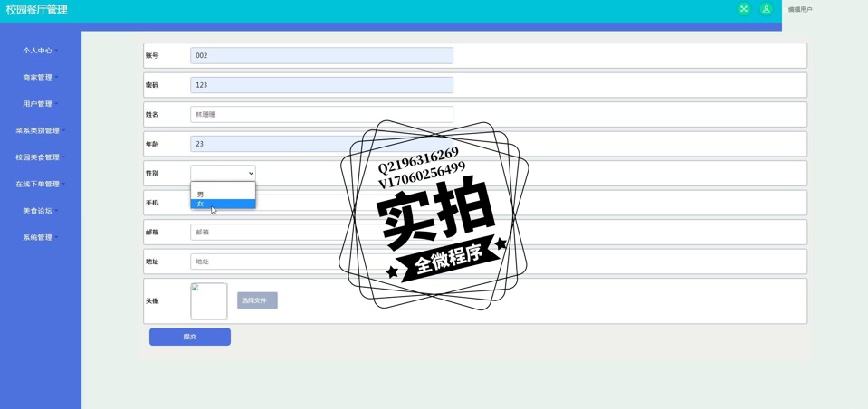Open the 性别 dropdown select box
This screenshot has height=409, width=868.
[223, 173]
